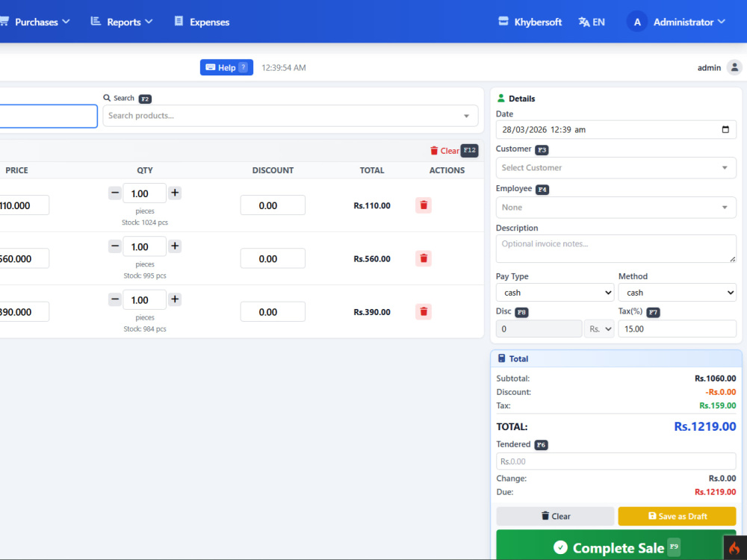
Task: Edit discount field of Rs.110.00 row
Action: point(273,205)
